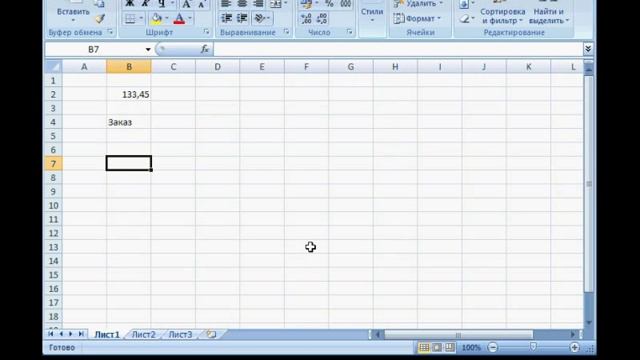Click the Insert Function fx icon
Viewport: 640px width, 360px height.
(x=204, y=49)
